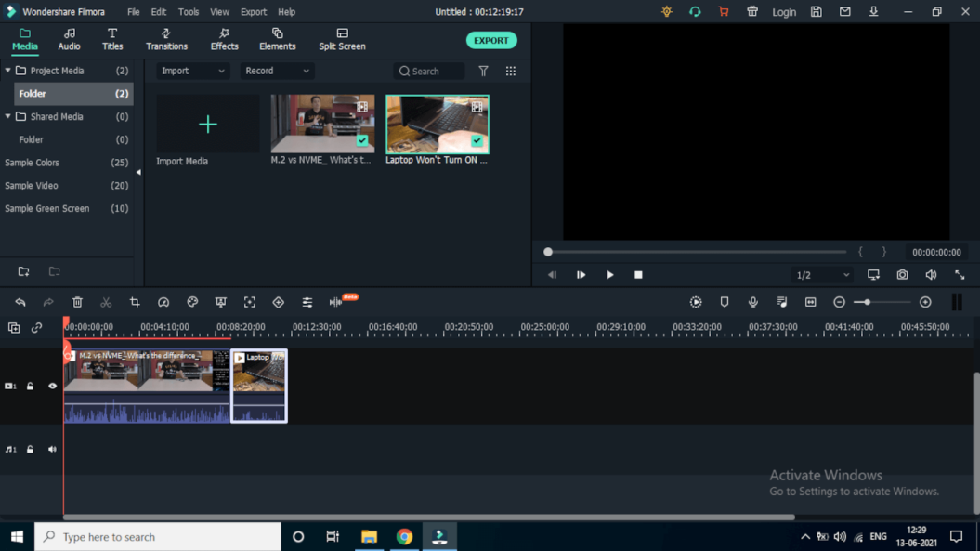Image resolution: width=980 pixels, height=551 pixels.
Task: Switch to the Transitions tab
Action: [x=166, y=39]
